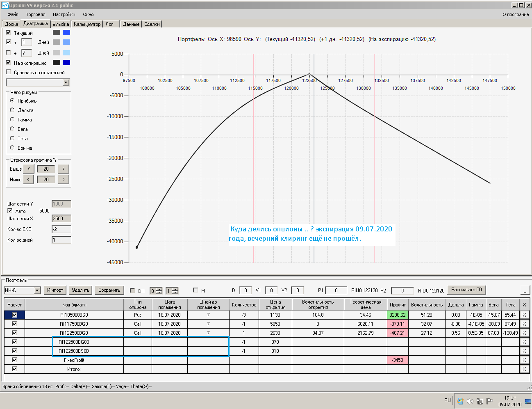Open the Окно menu
Image resolution: width=532 pixels, height=409 pixels.
click(x=88, y=14)
